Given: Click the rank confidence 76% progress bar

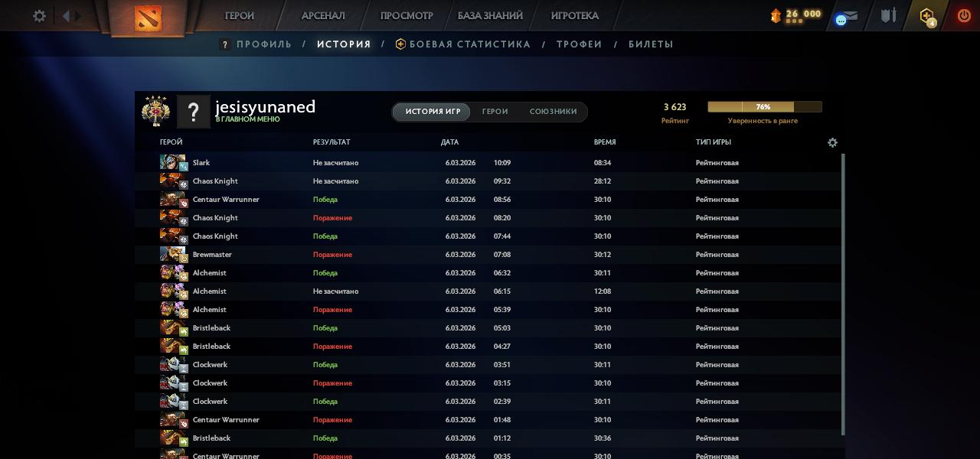Looking at the screenshot, I should 764,107.
